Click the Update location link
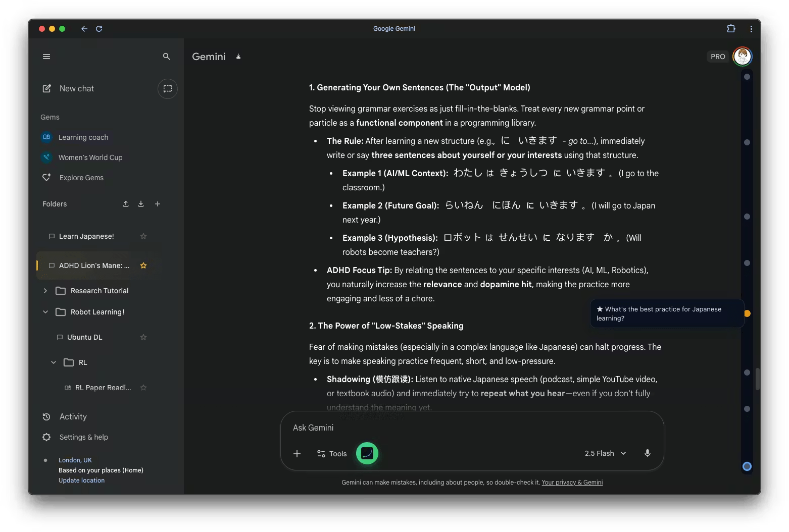 point(81,481)
